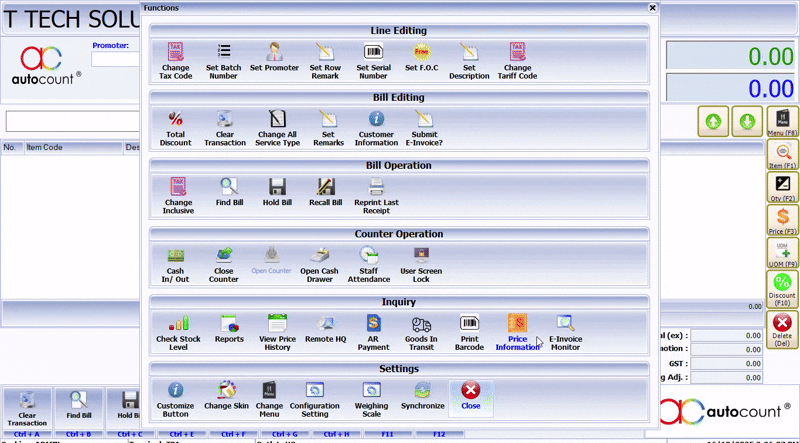Close the Functions dialog window
Image resolution: width=800 pixels, height=443 pixels.
pos(652,7)
